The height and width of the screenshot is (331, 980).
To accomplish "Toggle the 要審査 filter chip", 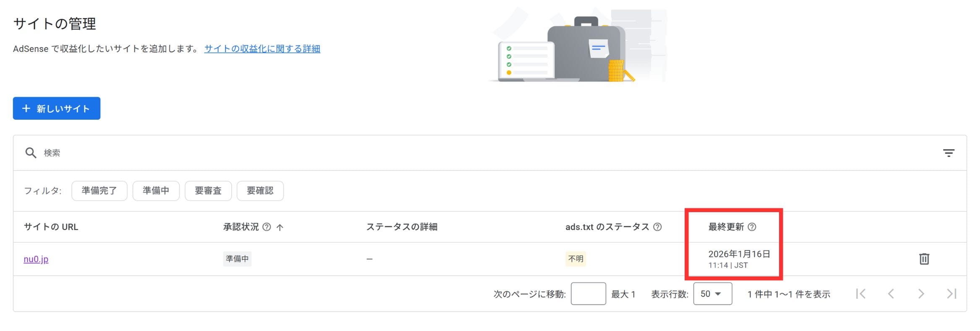I will [208, 190].
